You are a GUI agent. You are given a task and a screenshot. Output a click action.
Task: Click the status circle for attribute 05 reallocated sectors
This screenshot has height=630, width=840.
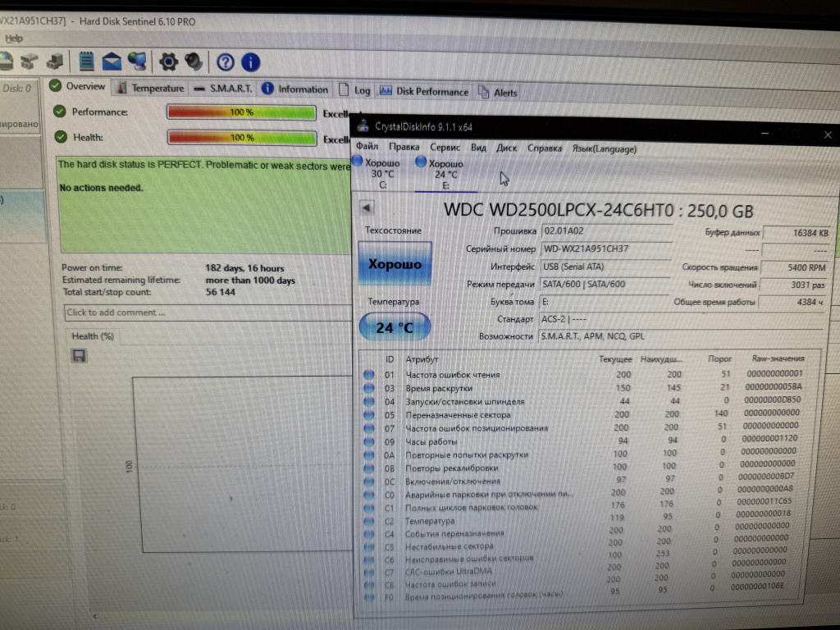point(368,414)
